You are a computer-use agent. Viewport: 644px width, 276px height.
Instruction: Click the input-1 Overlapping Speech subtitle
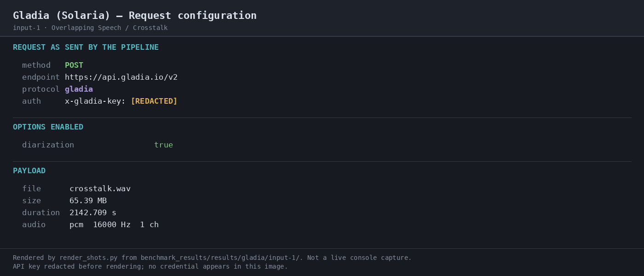90,28
